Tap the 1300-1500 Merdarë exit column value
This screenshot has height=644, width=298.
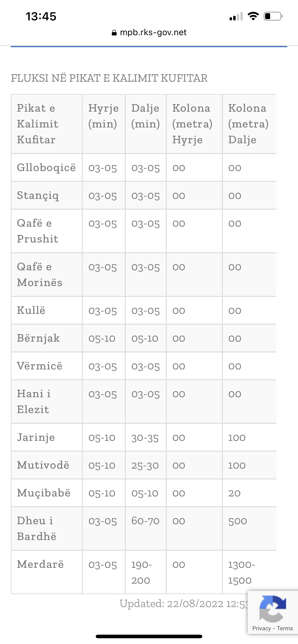click(241, 573)
